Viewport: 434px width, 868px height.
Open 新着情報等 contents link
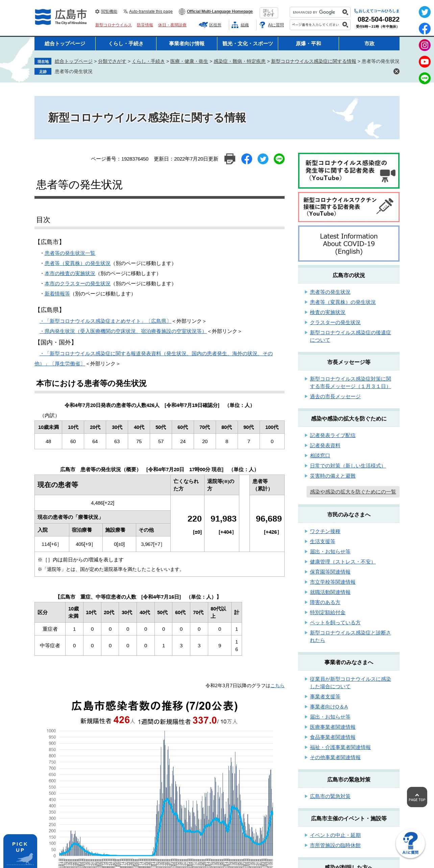coord(57,294)
